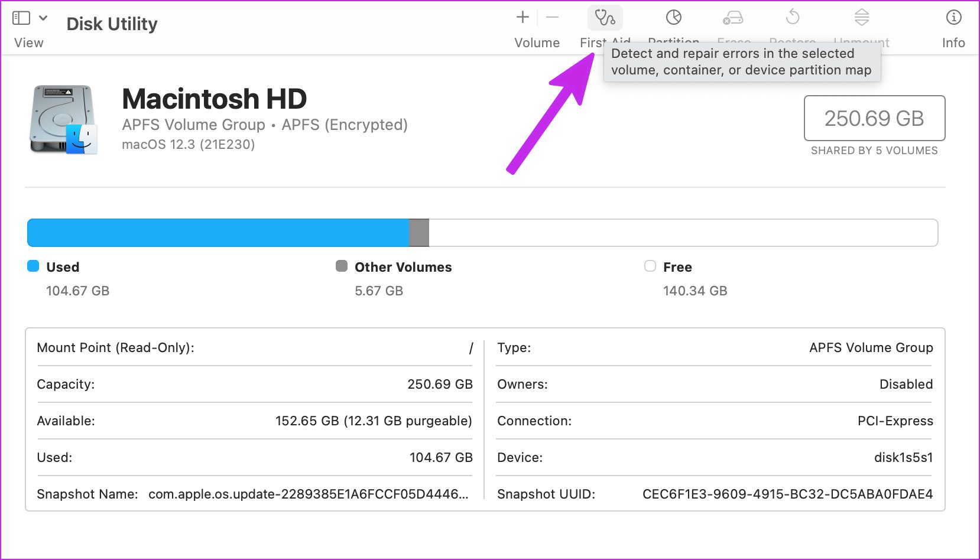The width and height of the screenshot is (980, 560).
Task: Toggle the sidebar View icon
Action: [x=21, y=18]
